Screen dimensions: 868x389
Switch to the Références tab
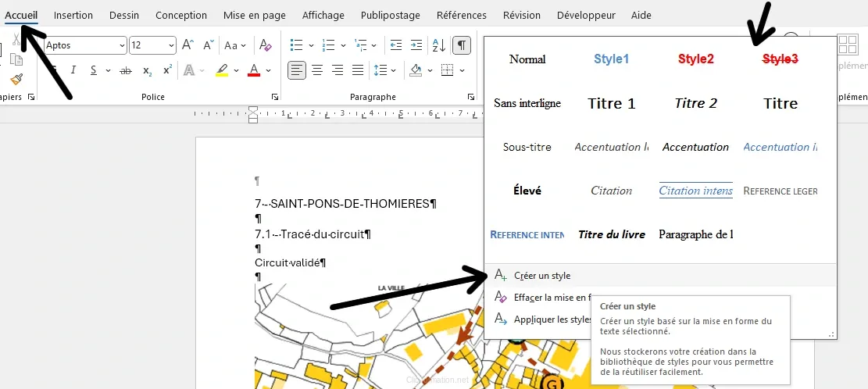pos(462,16)
